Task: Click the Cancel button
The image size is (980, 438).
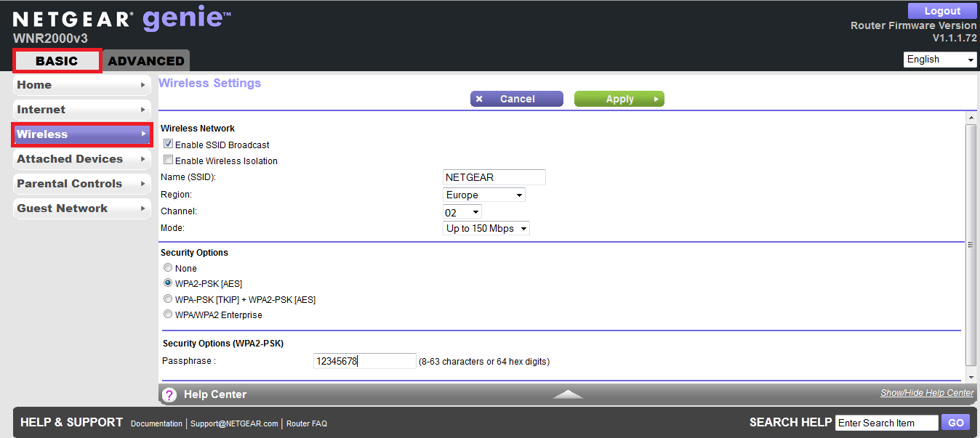Action: coord(517,99)
